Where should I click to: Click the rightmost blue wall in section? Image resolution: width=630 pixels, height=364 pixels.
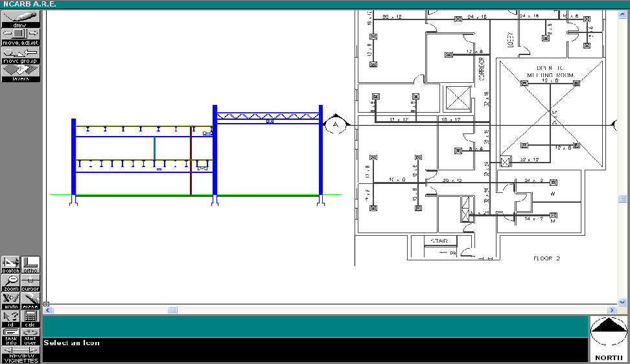[321, 150]
